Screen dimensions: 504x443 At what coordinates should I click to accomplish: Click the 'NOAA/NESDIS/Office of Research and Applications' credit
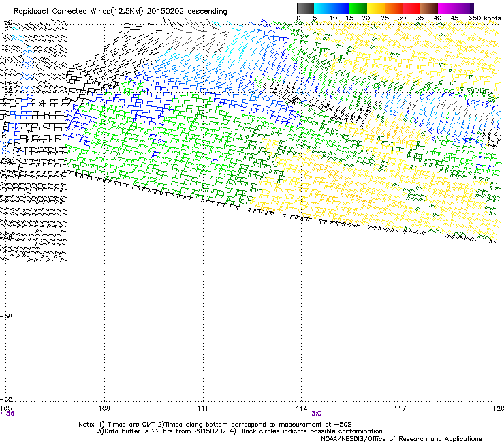401,439
